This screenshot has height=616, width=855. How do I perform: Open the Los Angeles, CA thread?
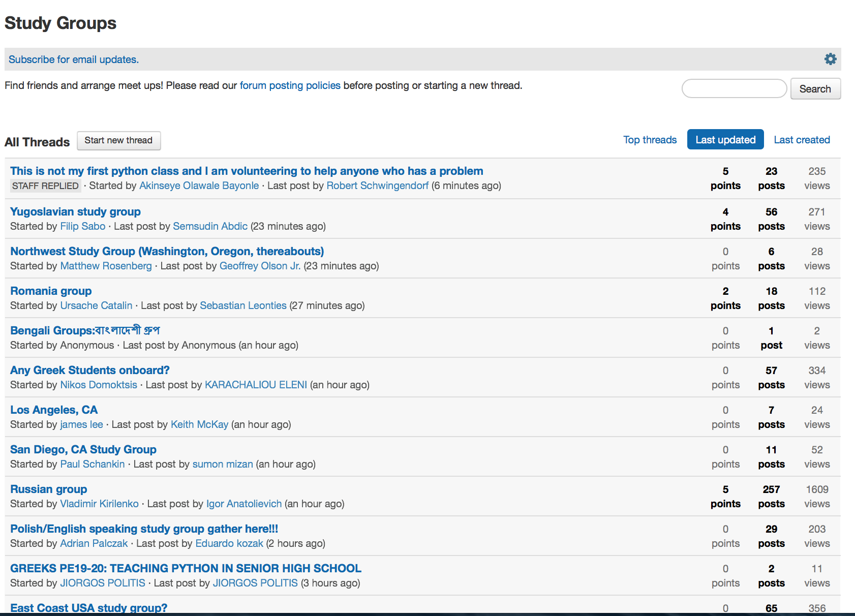(54, 410)
